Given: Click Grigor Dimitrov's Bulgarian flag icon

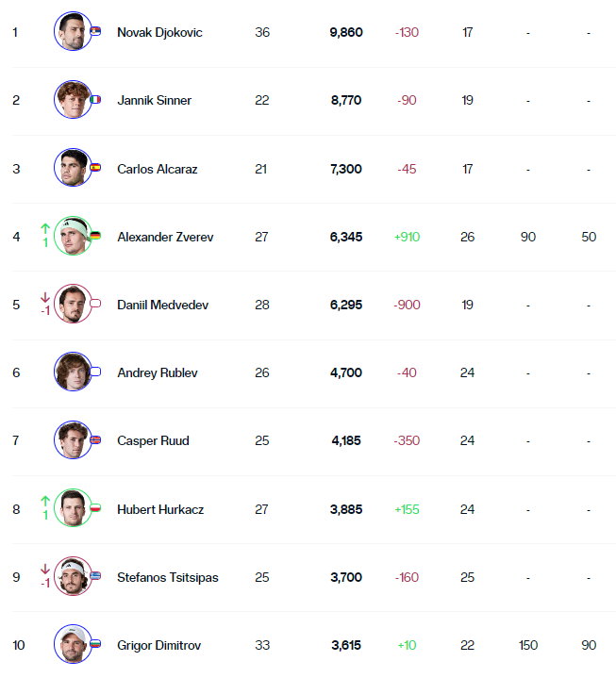Looking at the screenshot, I should point(95,644).
